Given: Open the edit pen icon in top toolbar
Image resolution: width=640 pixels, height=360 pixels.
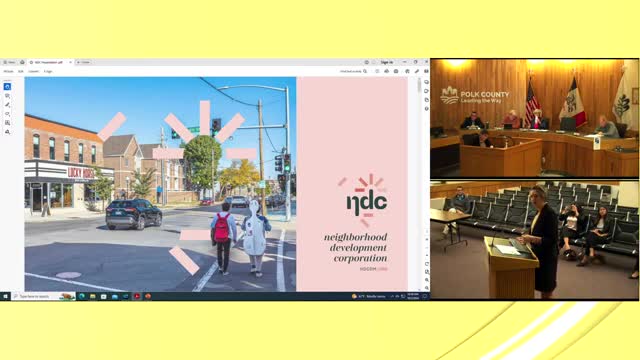Looking at the screenshot, I should (x=417, y=71).
